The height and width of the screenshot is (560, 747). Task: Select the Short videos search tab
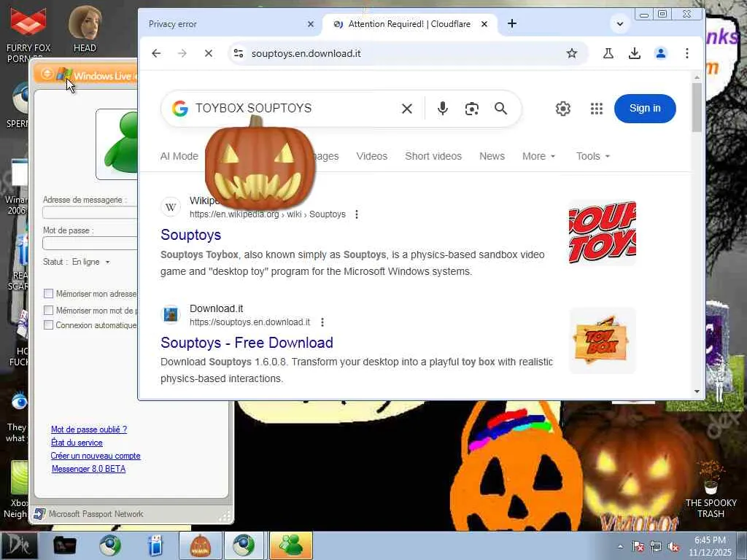click(x=433, y=156)
